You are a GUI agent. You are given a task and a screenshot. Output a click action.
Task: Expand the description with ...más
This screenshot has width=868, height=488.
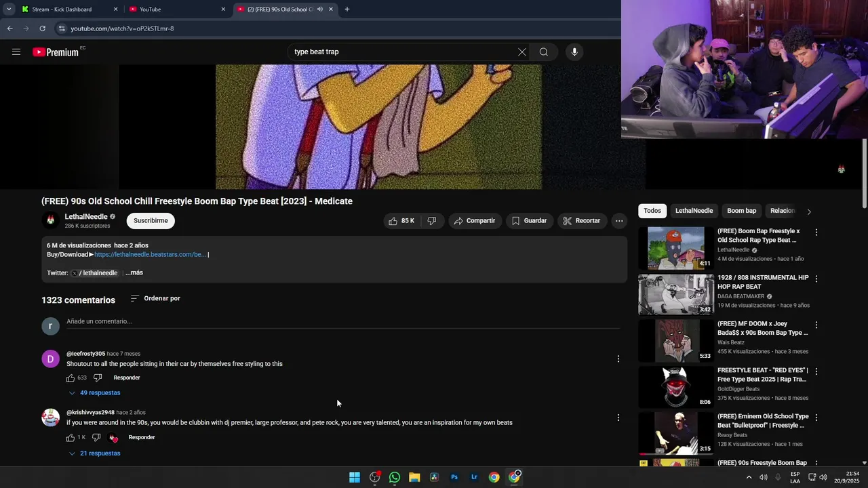pyautogui.click(x=134, y=272)
